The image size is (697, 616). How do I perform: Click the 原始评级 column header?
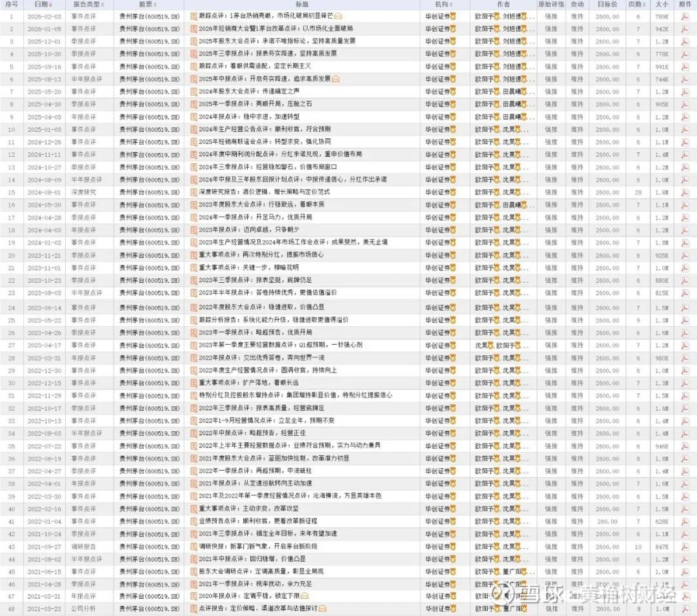coord(551,4)
